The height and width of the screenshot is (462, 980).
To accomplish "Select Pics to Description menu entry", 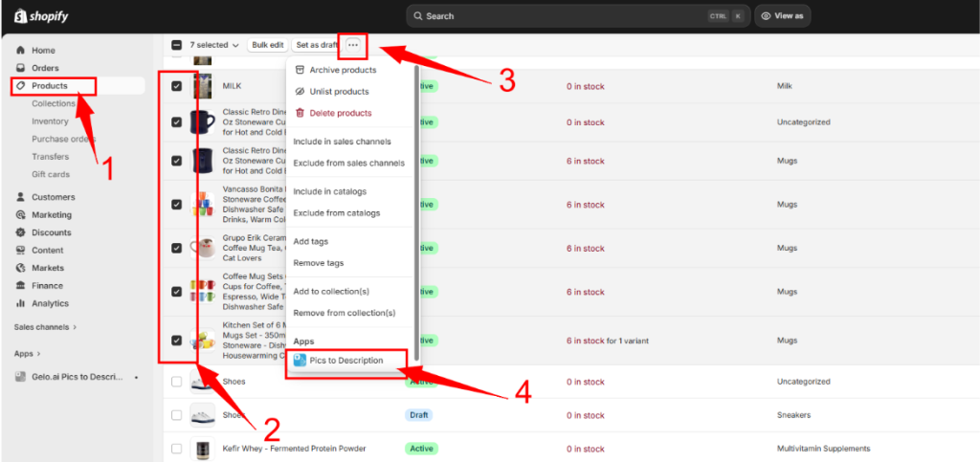I will (345, 361).
